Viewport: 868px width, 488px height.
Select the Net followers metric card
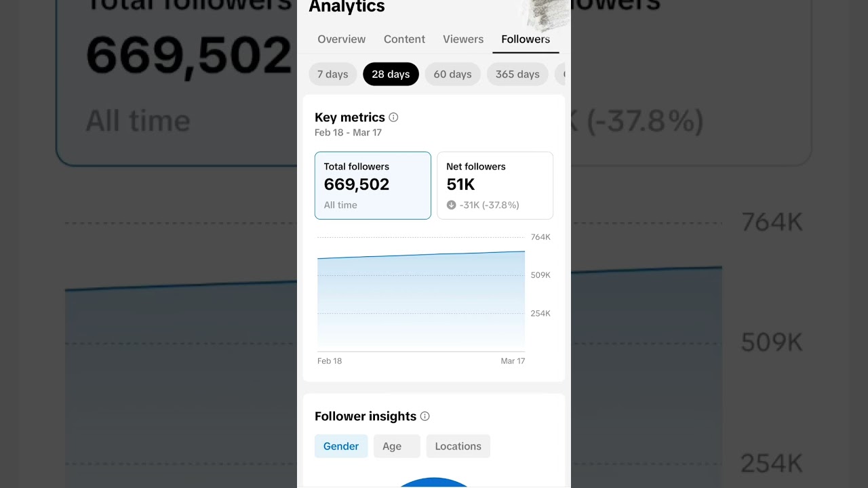tap(494, 185)
